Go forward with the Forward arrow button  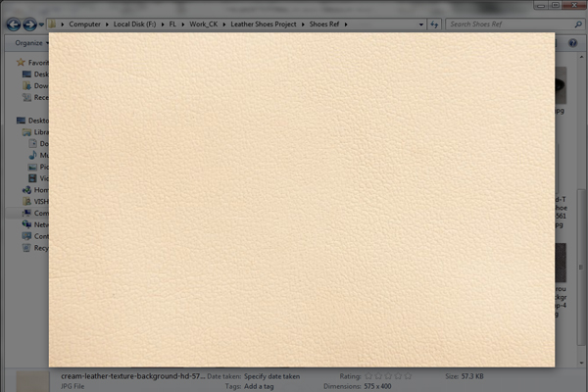click(29, 24)
